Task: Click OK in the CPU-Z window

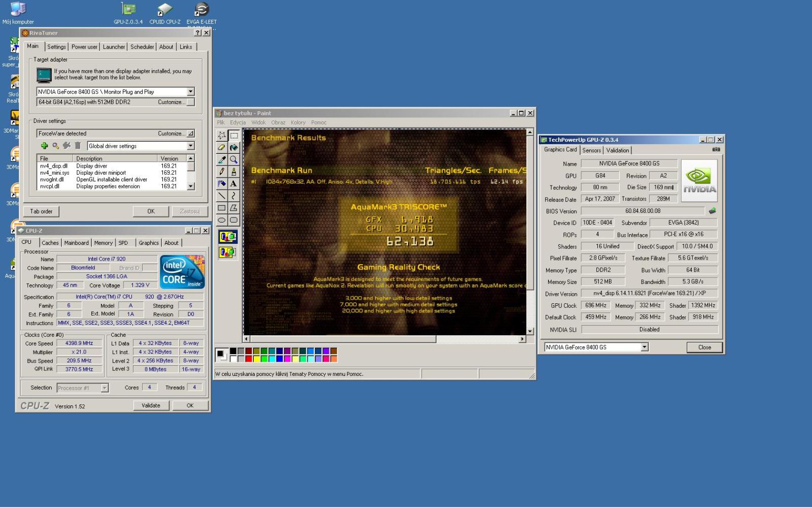Action: (x=190, y=405)
